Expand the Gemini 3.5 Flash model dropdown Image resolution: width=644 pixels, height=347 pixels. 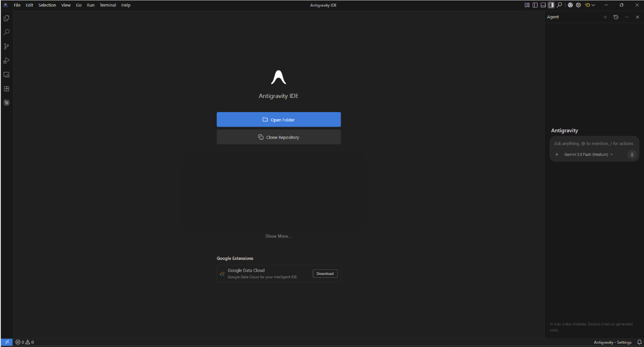pos(588,154)
